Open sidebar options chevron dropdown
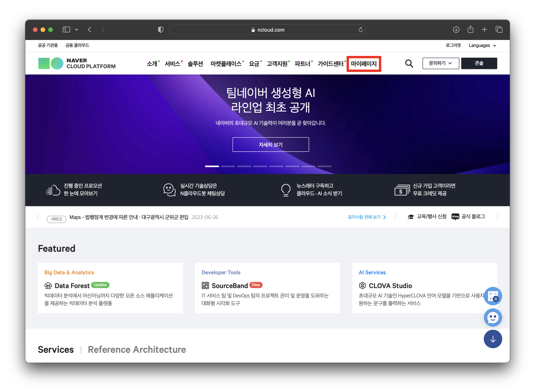Image resolution: width=537 pixels, height=392 pixels. 77,30
